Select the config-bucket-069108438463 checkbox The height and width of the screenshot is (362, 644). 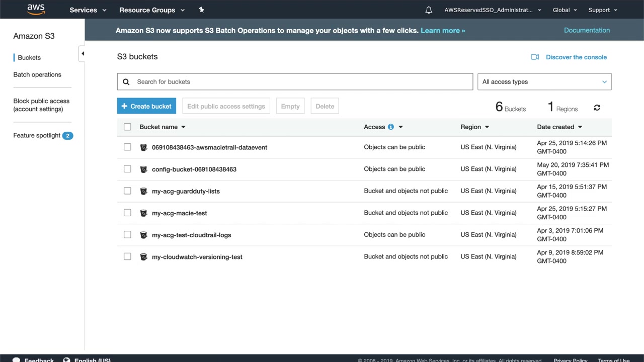[127, 169]
